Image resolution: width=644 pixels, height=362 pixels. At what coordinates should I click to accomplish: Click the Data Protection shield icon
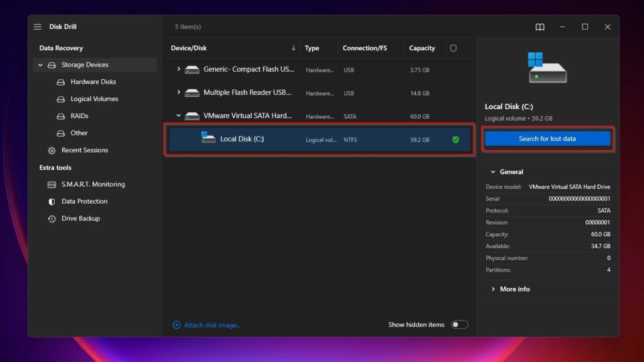click(52, 202)
